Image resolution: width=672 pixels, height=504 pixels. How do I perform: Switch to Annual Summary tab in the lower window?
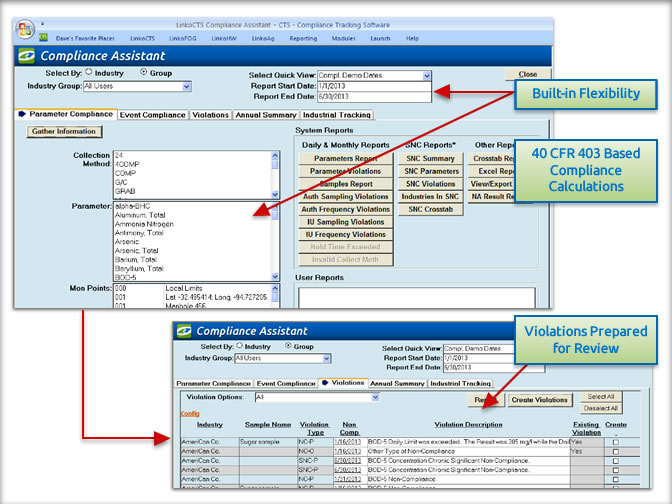coord(397,383)
